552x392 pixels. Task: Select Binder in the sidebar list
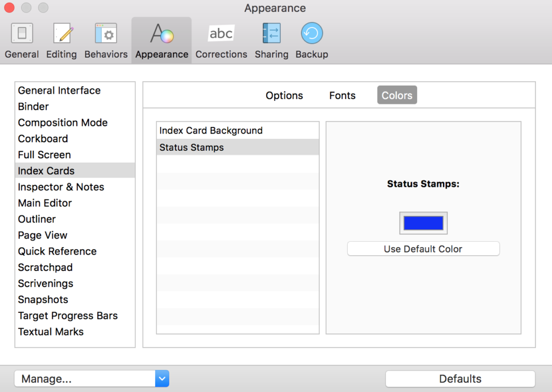pyautogui.click(x=75, y=107)
